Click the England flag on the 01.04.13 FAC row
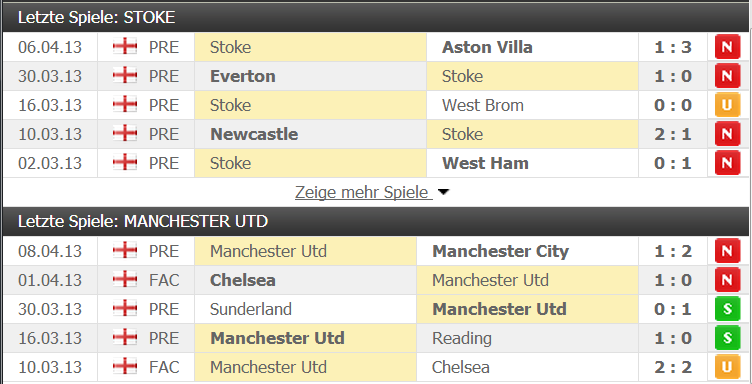Screen dimensions: 752x384 (x=125, y=280)
